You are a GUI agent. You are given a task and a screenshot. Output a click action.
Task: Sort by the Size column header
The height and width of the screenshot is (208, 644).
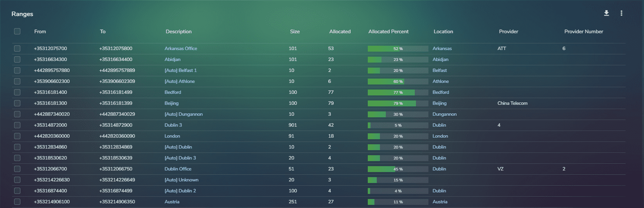(295, 32)
